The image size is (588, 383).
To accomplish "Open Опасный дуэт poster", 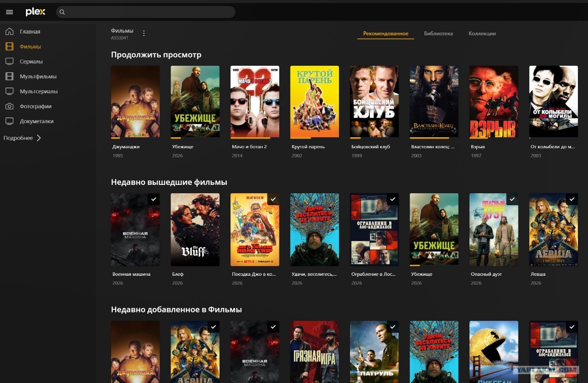I will point(494,229).
